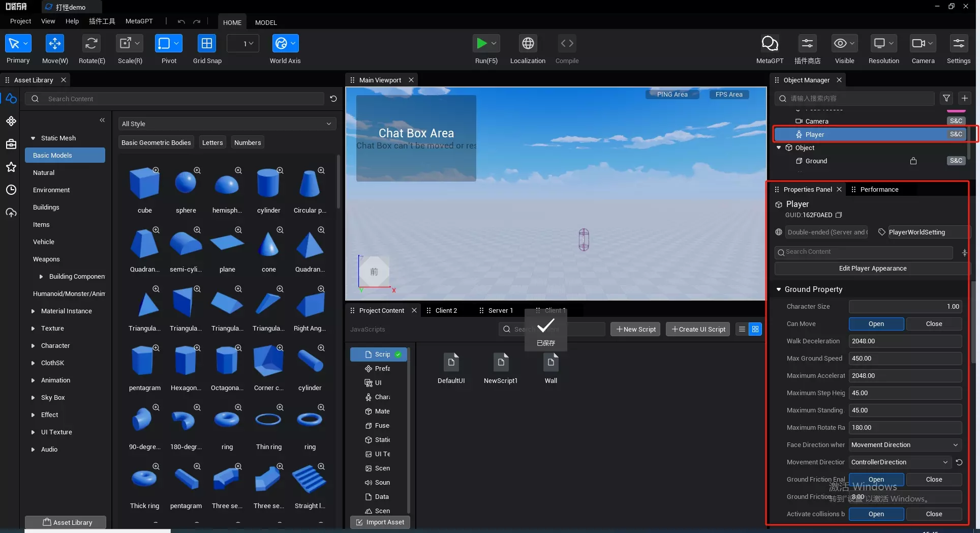Toggle lock on Ground object
Image resolution: width=980 pixels, height=533 pixels.
pos(913,161)
